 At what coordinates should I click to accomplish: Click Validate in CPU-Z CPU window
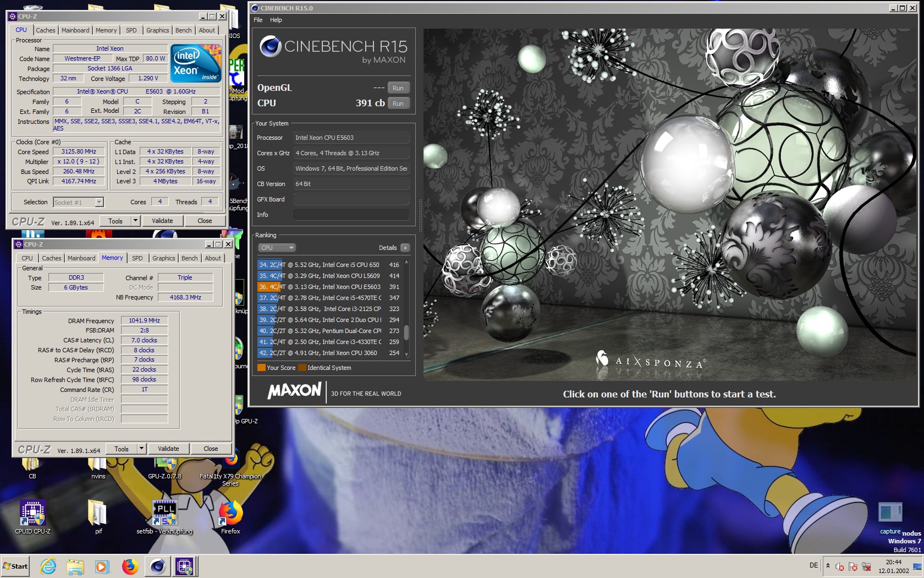click(162, 221)
